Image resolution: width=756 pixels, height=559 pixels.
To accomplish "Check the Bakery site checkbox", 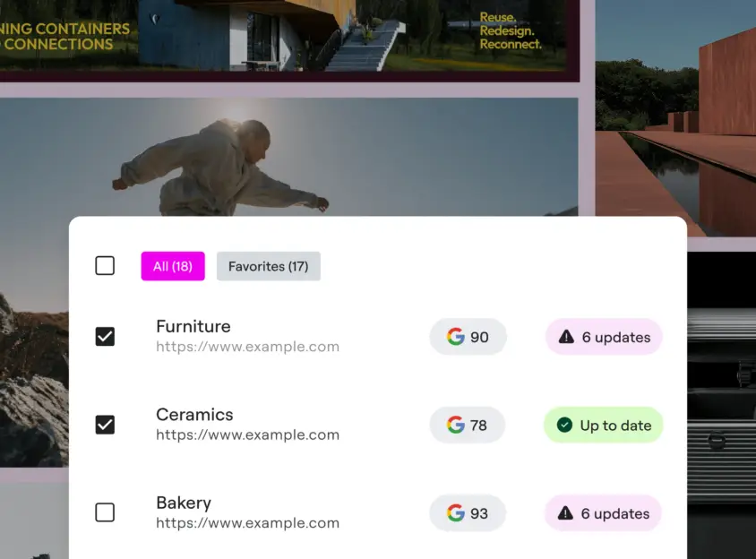I will [105, 512].
